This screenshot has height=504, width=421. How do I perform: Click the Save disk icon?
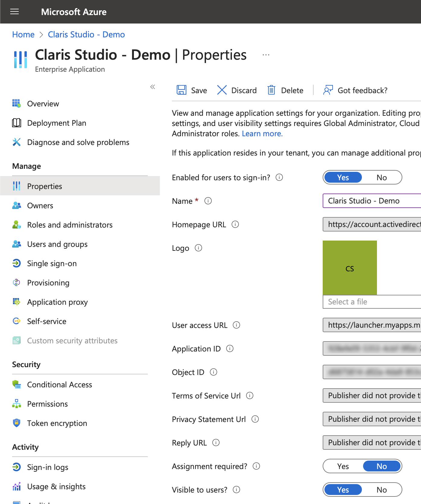click(181, 90)
